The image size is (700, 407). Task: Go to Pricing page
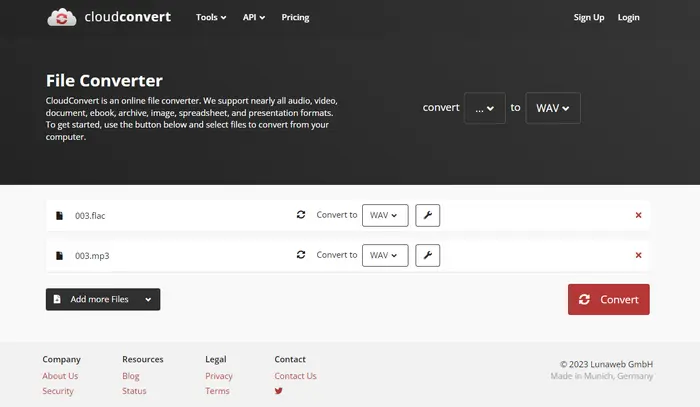click(295, 17)
